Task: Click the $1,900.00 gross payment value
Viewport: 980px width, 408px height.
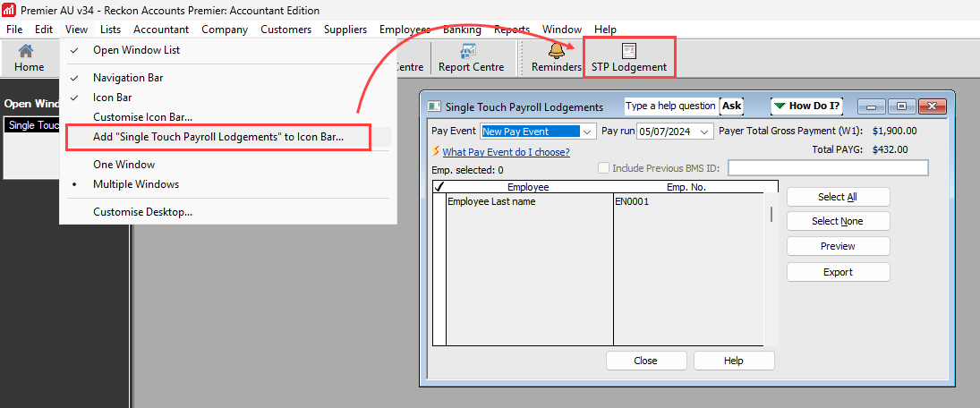Action: (x=894, y=132)
